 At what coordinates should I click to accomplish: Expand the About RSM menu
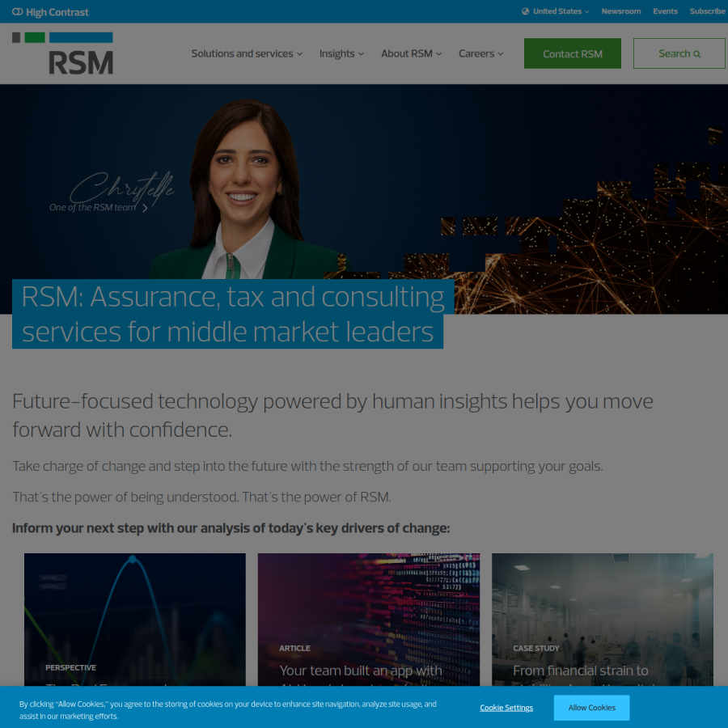click(x=411, y=53)
